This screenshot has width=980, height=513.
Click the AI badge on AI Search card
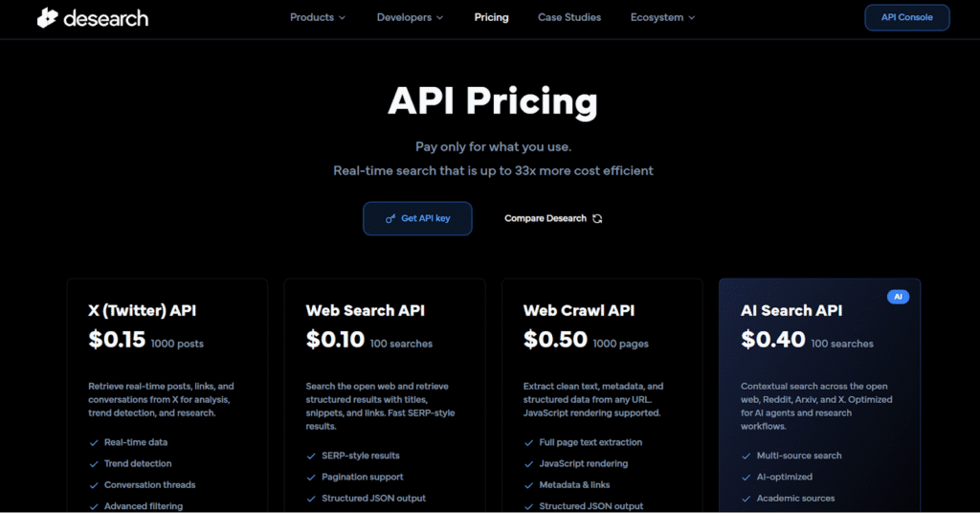coord(898,297)
